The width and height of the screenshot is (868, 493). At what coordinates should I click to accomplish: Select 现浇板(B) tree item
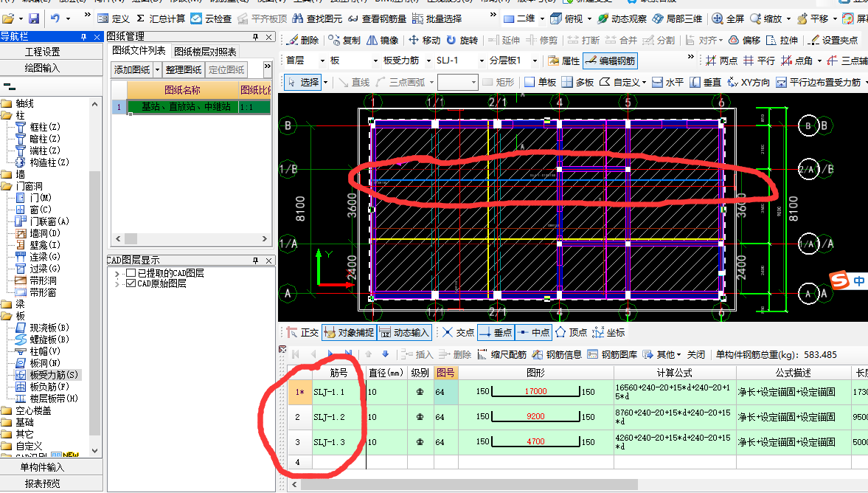[x=49, y=328]
